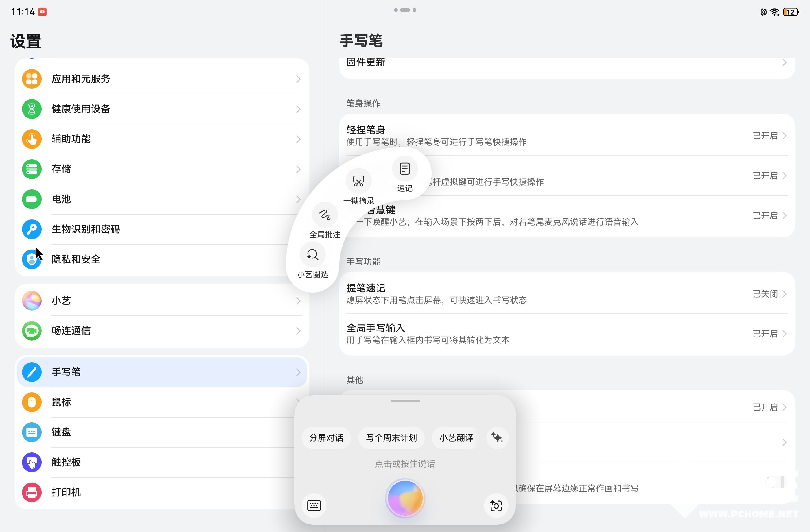Viewport: 810px width, 532px height.
Task: Open 提笔速记 已关闭 chevron
Action: pos(784,294)
